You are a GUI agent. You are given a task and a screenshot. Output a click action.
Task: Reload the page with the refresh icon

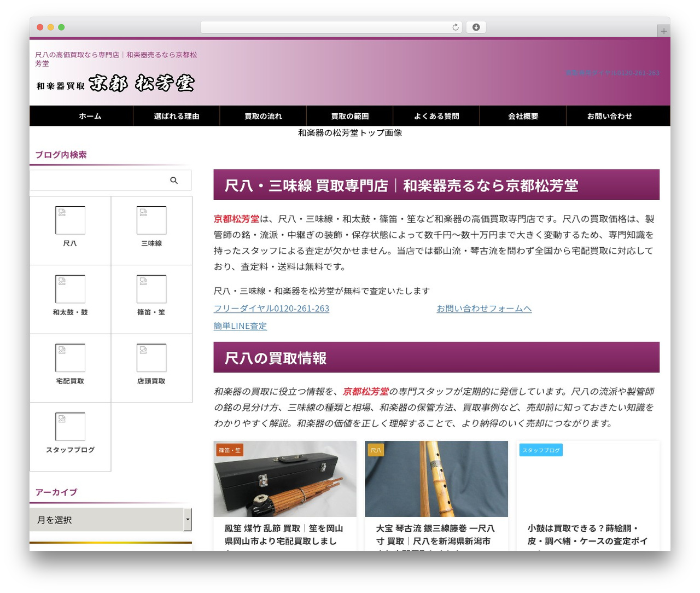tap(456, 27)
